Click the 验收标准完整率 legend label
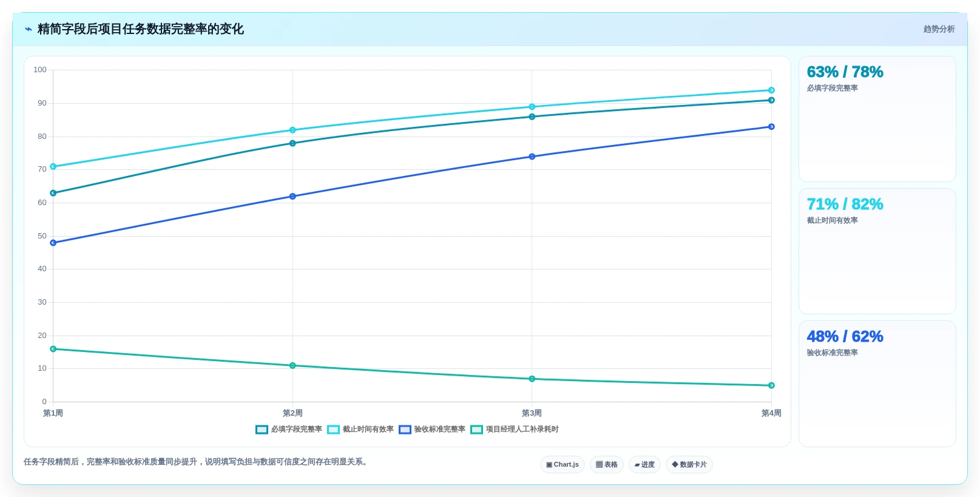 pyautogui.click(x=440, y=429)
